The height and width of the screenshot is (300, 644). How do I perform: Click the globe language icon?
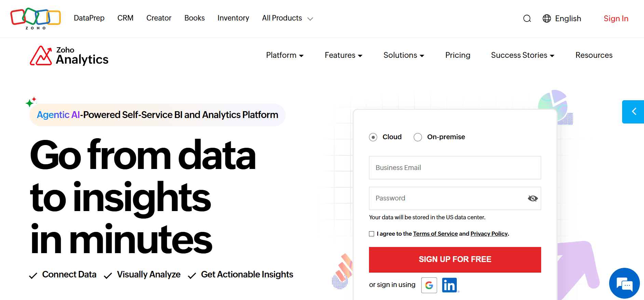[547, 18]
